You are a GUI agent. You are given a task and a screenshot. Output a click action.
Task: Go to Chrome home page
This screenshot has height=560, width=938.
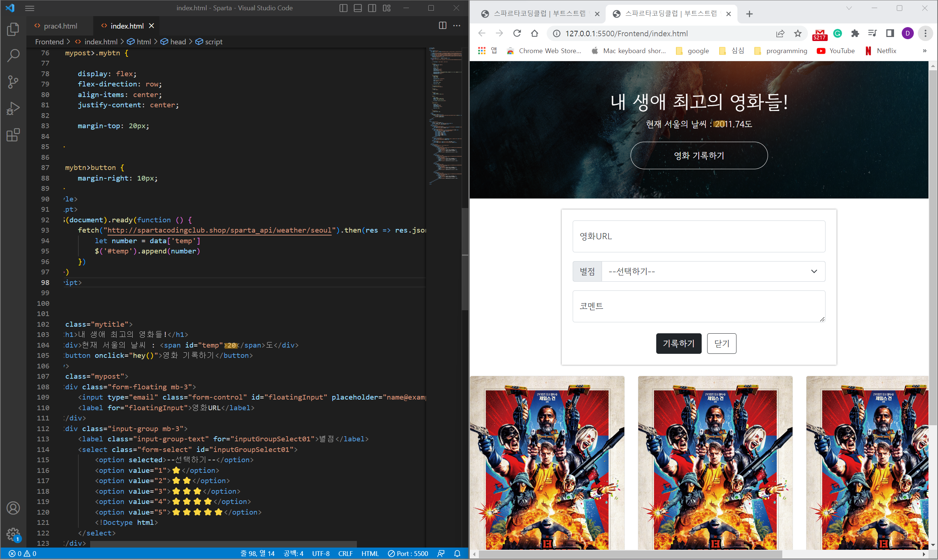pos(535,33)
